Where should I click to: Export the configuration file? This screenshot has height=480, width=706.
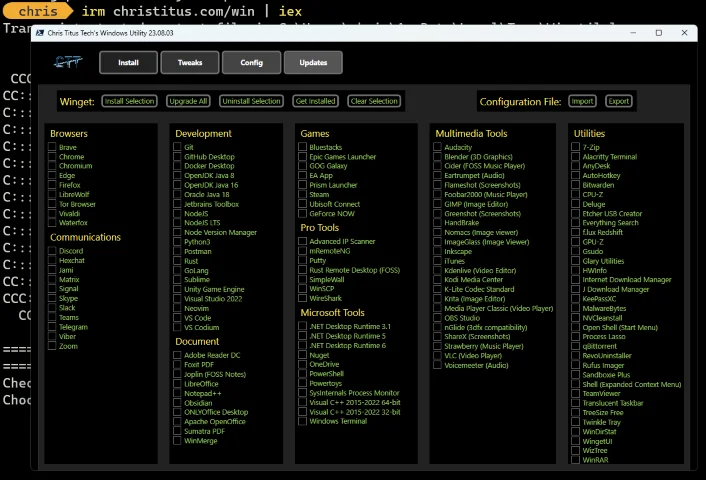(619, 101)
